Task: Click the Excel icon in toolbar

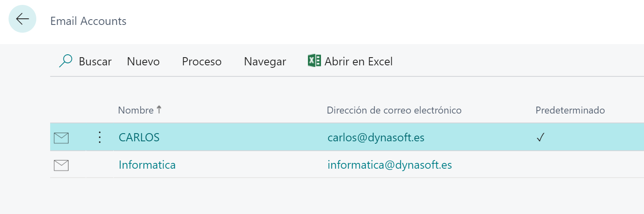Action: (x=314, y=60)
